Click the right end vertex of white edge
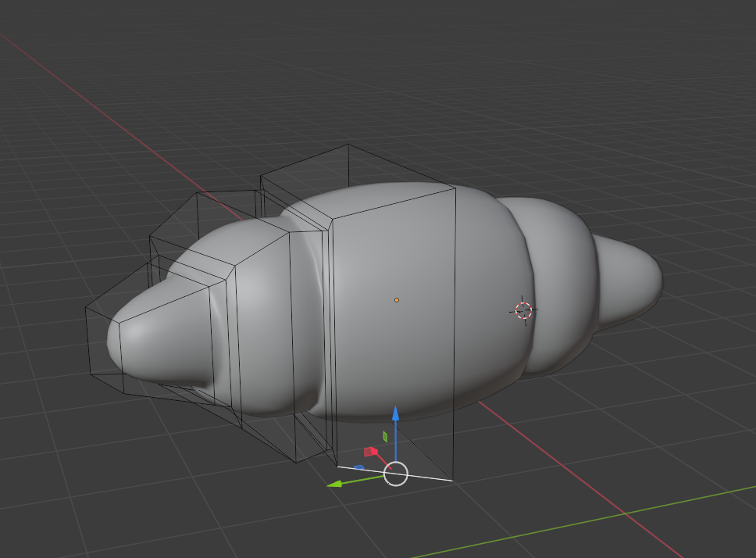This screenshot has width=756, height=558. 453,479
